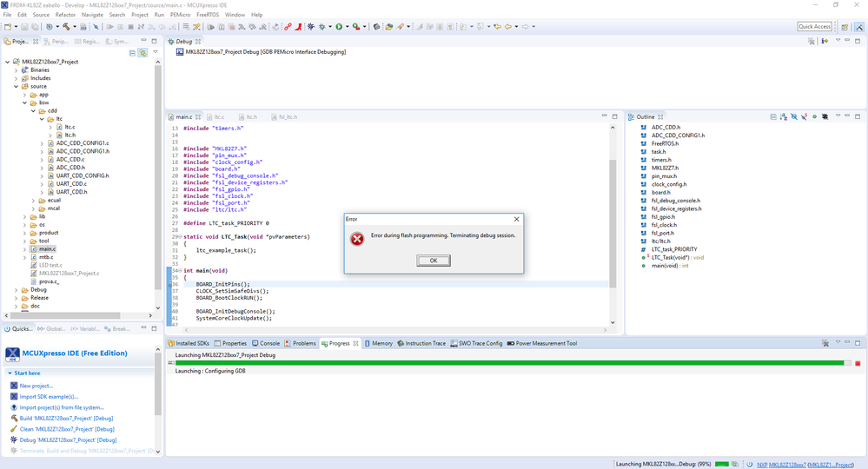Image resolution: width=868 pixels, height=469 pixels.
Task: Click the green Run toolbar icon
Action: (340, 27)
